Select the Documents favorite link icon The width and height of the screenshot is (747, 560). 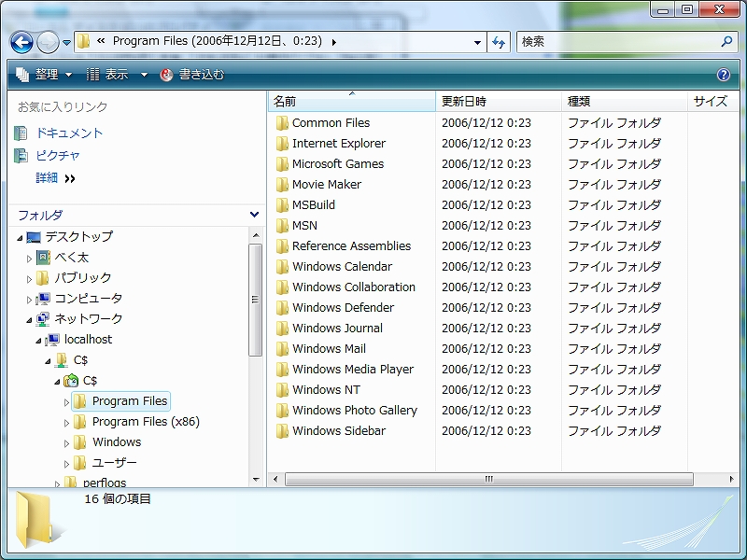click(x=21, y=133)
